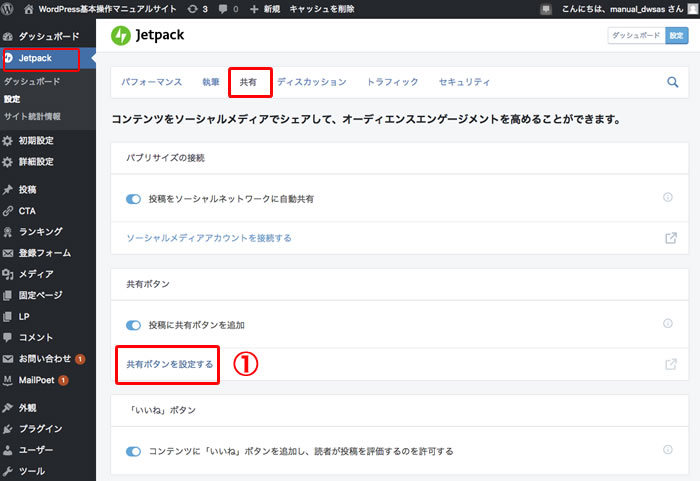Click info icon beside 投稿に共有ボタンを追加
Image resolution: width=700 pixels, height=481 pixels.
click(667, 324)
